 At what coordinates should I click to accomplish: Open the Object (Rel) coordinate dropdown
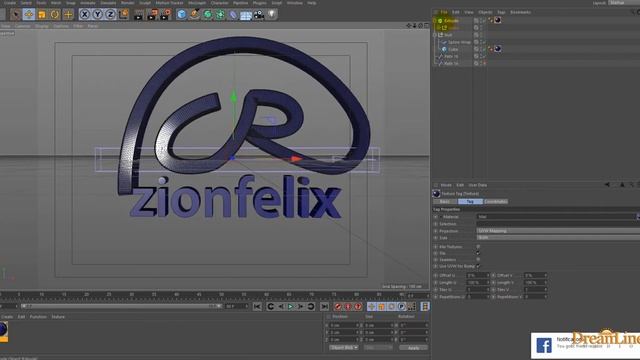(x=344, y=348)
